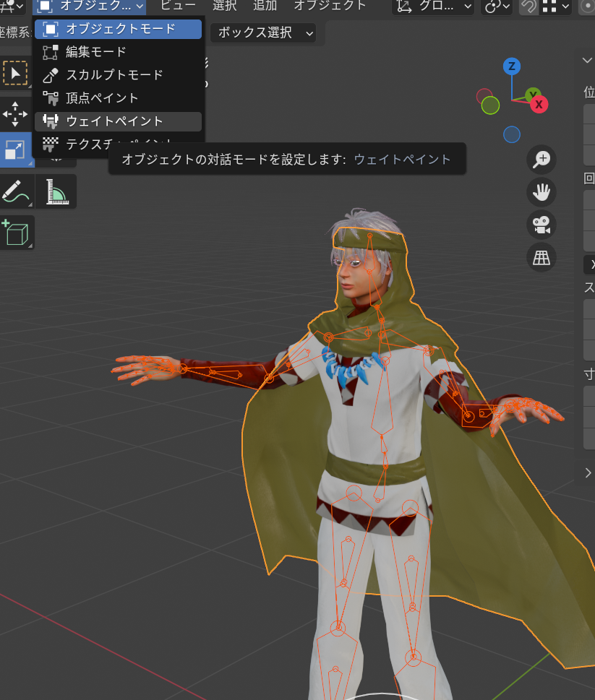The width and height of the screenshot is (595, 700).
Task: Open the Box Select (ボックス選択) dropdown
Action: [x=263, y=33]
